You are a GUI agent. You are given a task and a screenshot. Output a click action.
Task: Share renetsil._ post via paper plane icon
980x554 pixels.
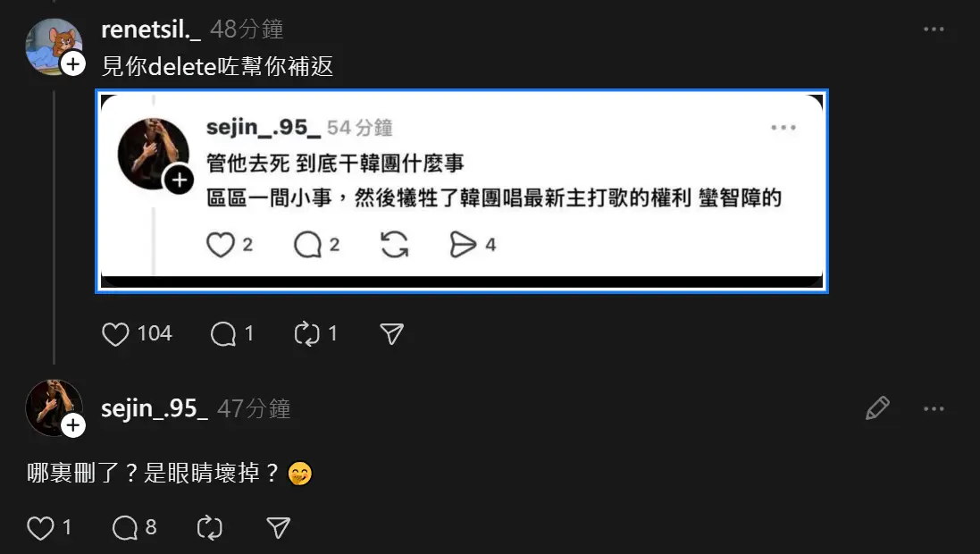tap(392, 334)
